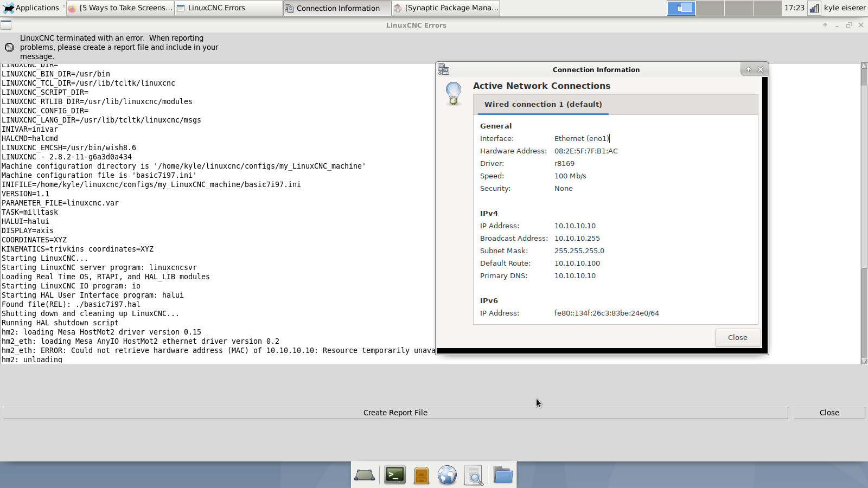Click log line 'LINUXCNC - 2.8.2-11-g6a3d0a434'

click(66, 157)
